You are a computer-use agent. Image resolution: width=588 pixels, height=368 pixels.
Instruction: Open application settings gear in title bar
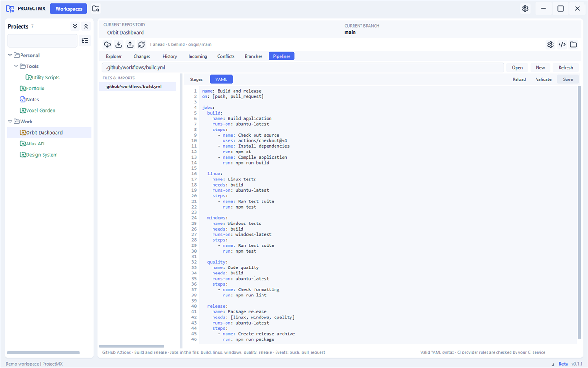(525, 8)
